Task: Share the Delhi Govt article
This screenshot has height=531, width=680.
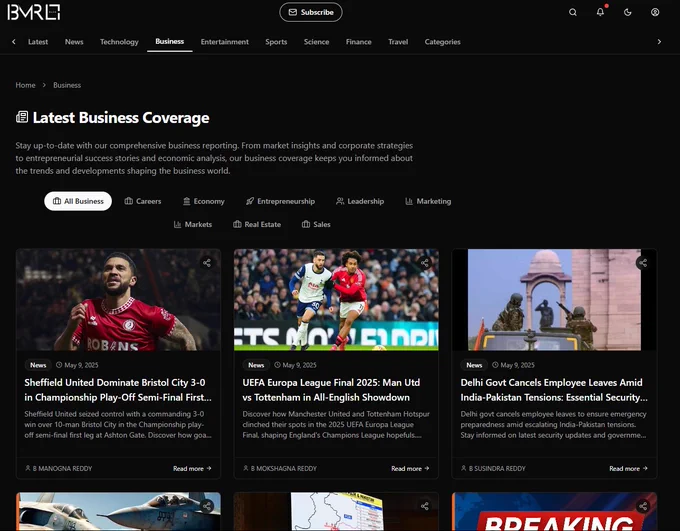Action: (643, 262)
